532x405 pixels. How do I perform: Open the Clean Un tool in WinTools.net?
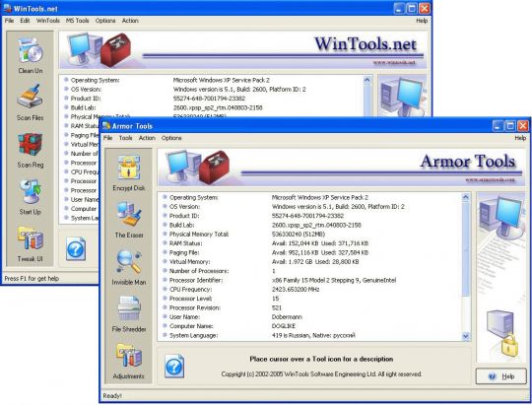click(x=31, y=55)
